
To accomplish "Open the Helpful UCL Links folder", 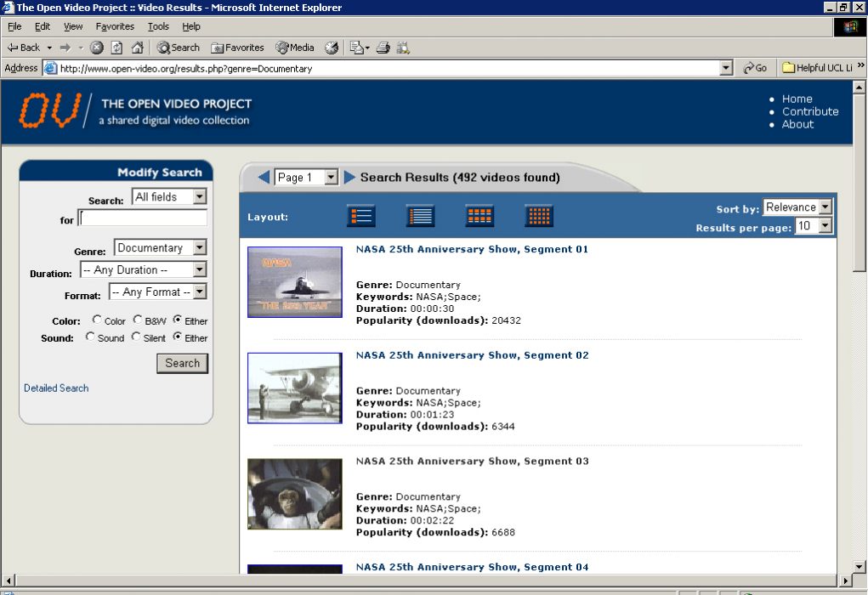I will [817, 68].
